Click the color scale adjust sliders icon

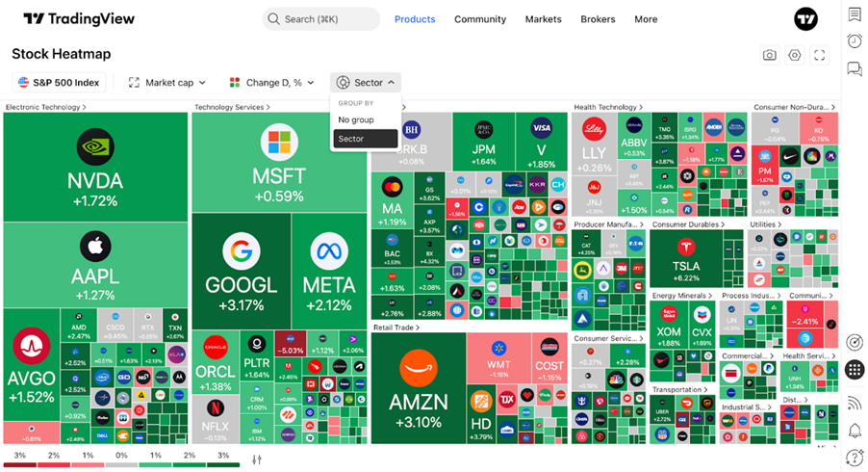tap(256, 459)
